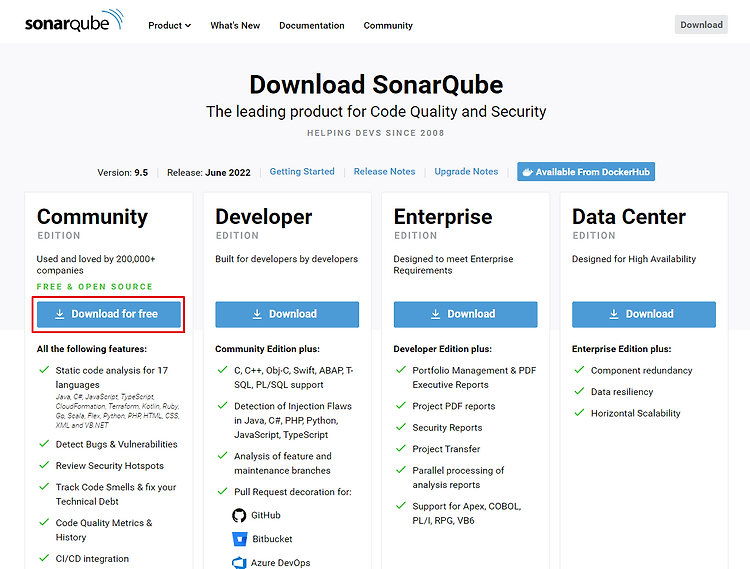Click the Docker whale icon
The image size is (750, 569).
(x=527, y=172)
